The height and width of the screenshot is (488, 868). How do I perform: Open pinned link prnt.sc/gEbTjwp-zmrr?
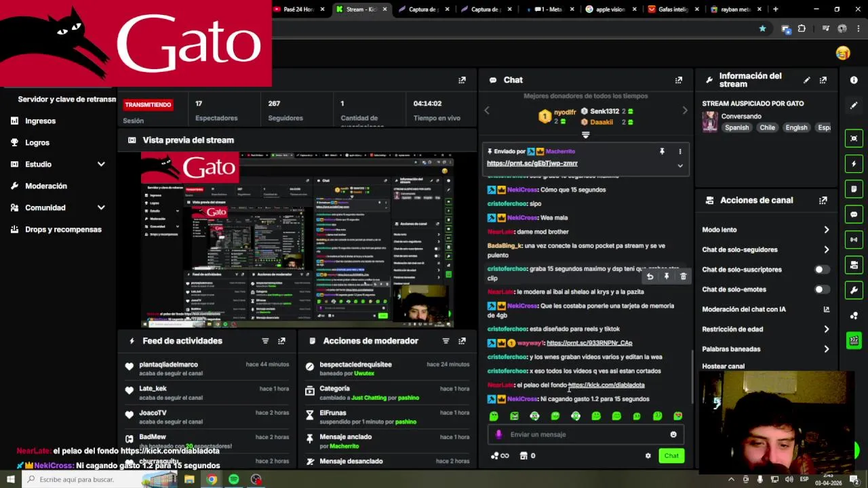(532, 163)
